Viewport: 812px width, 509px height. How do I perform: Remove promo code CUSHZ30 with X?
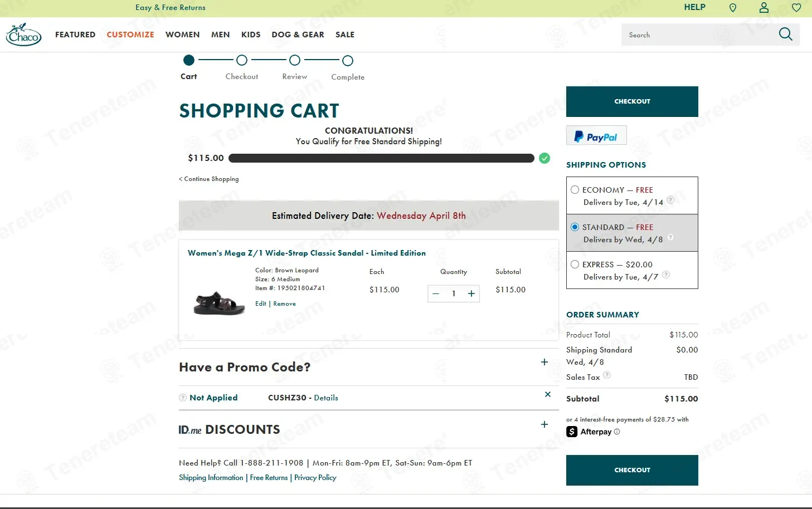point(548,394)
